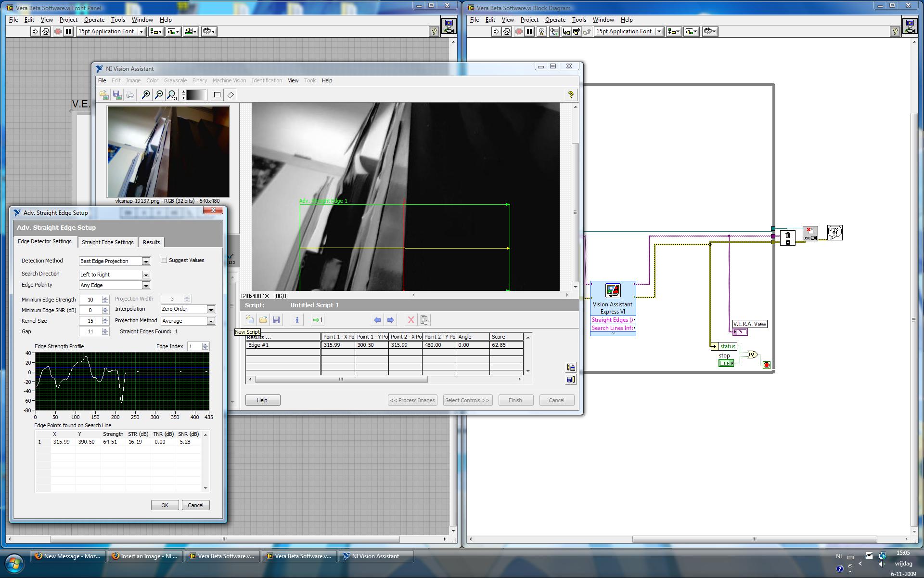
Task: Run the Front Panel VI
Action: pyautogui.click(x=35, y=31)
